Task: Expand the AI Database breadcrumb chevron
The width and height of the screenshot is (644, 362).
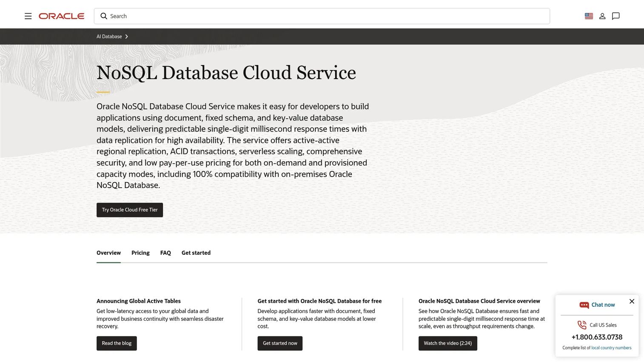Action: pyautogui.click(x=126, y=37)
